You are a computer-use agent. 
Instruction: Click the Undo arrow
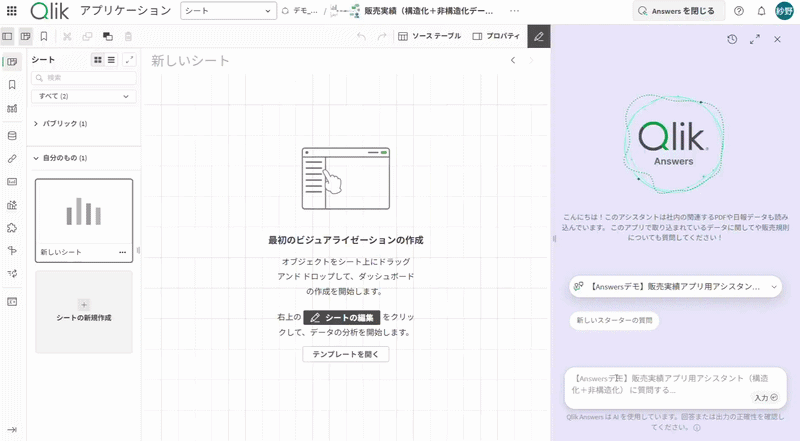[x=361, y=36]
